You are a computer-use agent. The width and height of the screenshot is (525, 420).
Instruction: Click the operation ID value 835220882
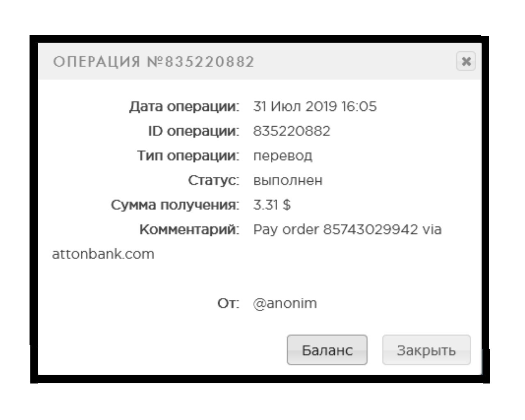292,131
